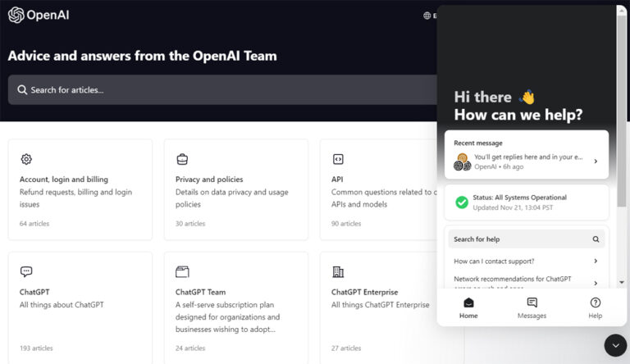Open the ChatGPT Team folder icon

(x=182, y=271)
